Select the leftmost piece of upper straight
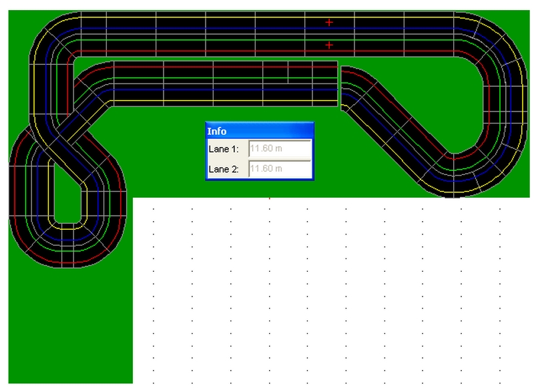Viewport: 534px width, 392px height. pyautogui.click(x=93, y=33)
